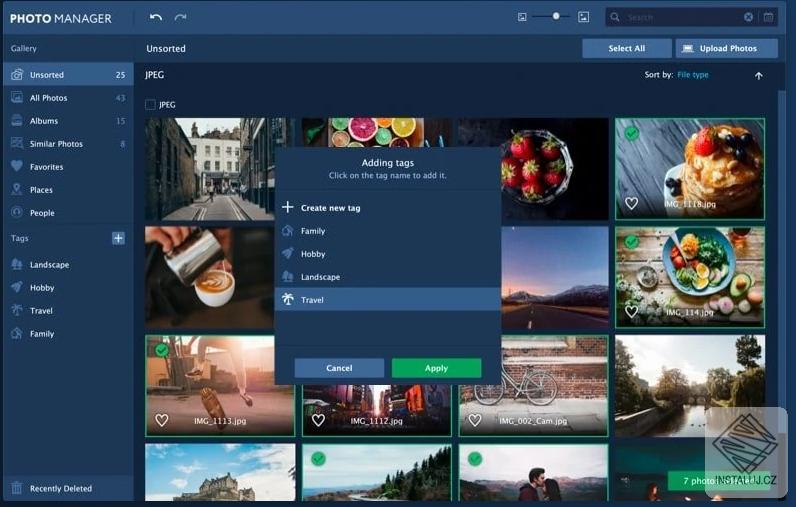796x507 pixels.
Task: Click the Albums stack icon in sidebar
Action: (x=17, y=121)
